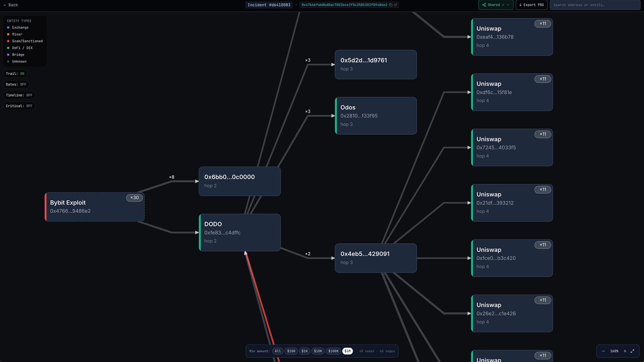Select the $10K minimum amount filter
The image size is (644, 362).
[318, 351]
